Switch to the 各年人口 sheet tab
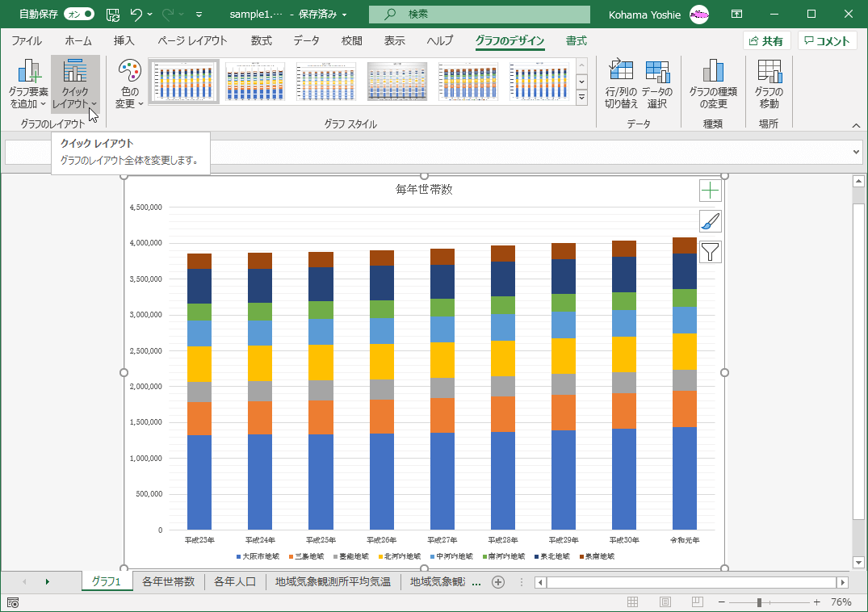This screenshot has height=612, width=868. 234,581
